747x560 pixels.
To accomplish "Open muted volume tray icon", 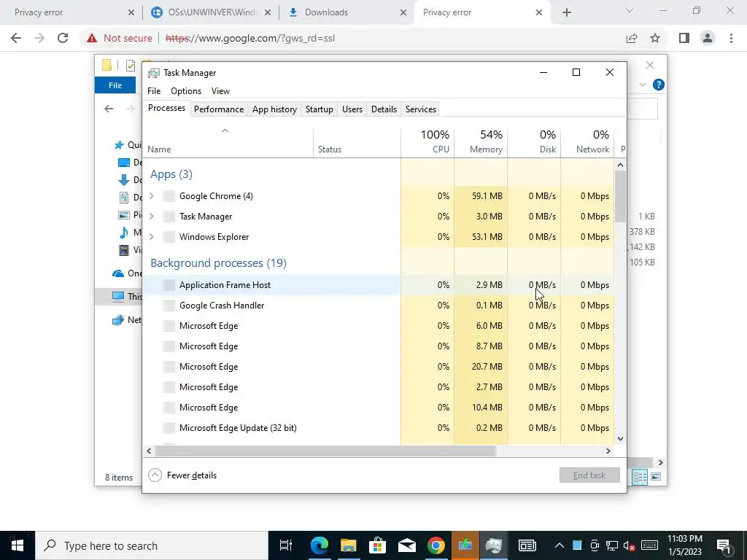I will [629, 545].
